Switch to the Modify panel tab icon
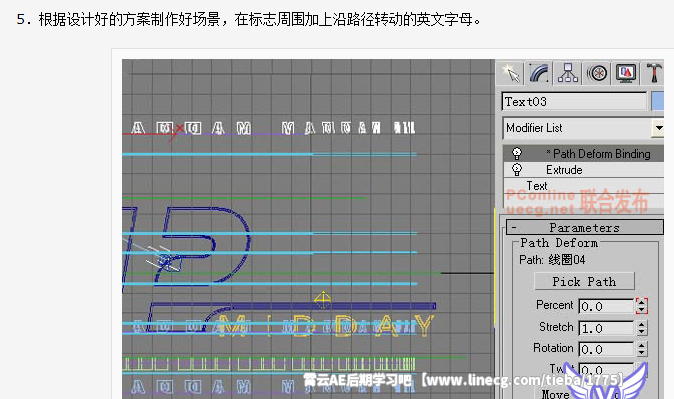The image size is (674, 399). click(x=539, y=73)
